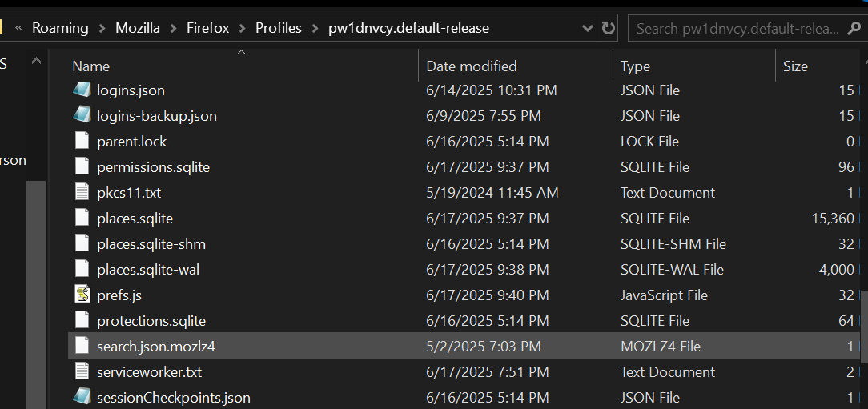Select the parent.lock file name
The width and height of the screenshot is (868, 409).
pos(132,141)
